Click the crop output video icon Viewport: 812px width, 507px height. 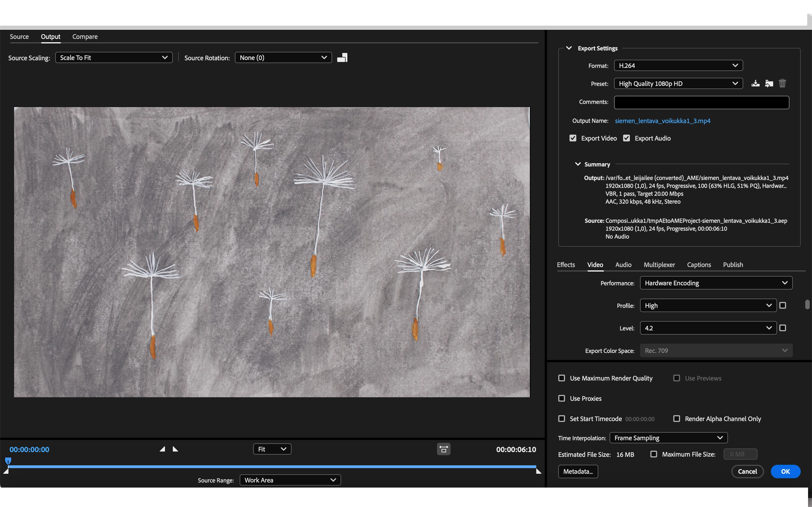342,58
